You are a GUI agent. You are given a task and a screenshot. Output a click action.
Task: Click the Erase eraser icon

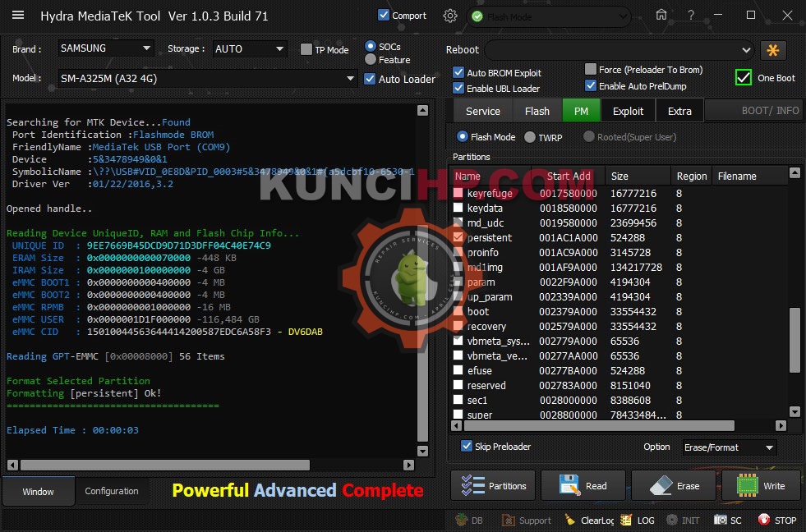pyautogui.click(x=661, y=485)
